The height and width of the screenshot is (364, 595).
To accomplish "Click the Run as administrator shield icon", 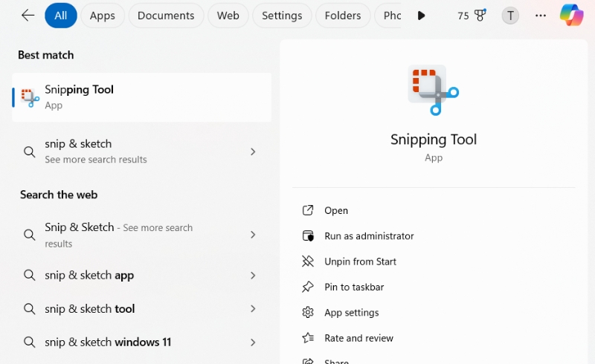I will click(x=308, y=235).
